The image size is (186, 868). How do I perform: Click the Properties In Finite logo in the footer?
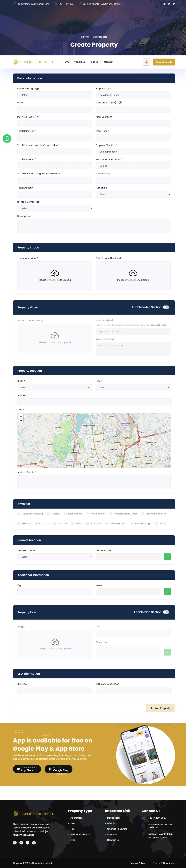coord(34,813)
